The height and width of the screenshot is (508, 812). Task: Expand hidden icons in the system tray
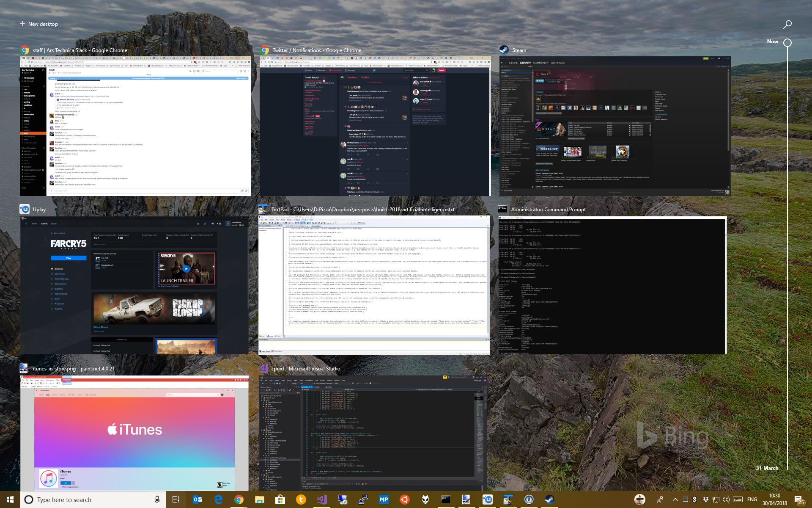pyautogui.click(x=675, y=500)
